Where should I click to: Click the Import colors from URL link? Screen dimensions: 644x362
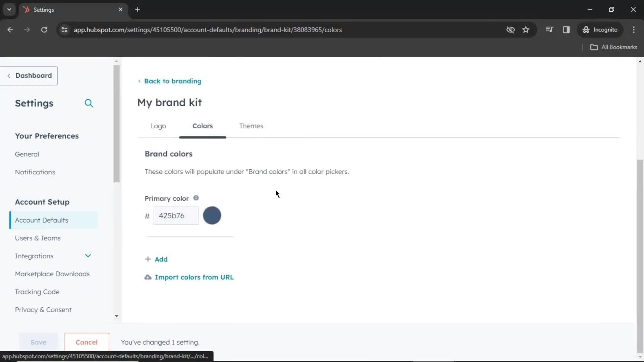(x=194, y=277)
